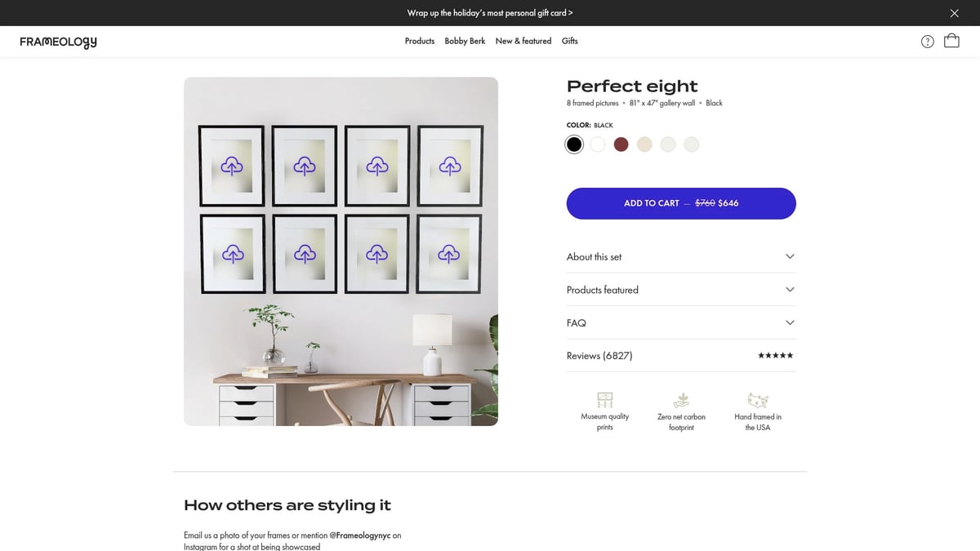980x551 pixels.
Task: Open the holiday gift card banner link
Action: (x=490, y=12)
